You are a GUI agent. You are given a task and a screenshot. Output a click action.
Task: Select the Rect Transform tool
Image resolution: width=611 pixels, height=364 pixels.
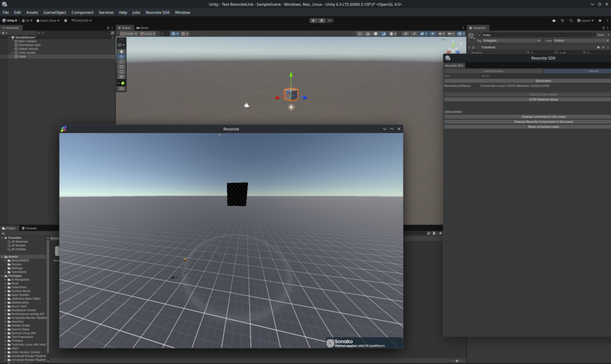pos(121,72)
